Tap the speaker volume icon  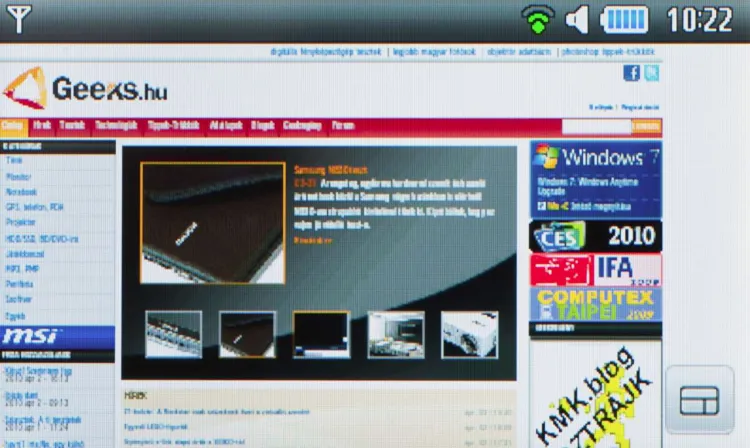(x=577, y=20)
